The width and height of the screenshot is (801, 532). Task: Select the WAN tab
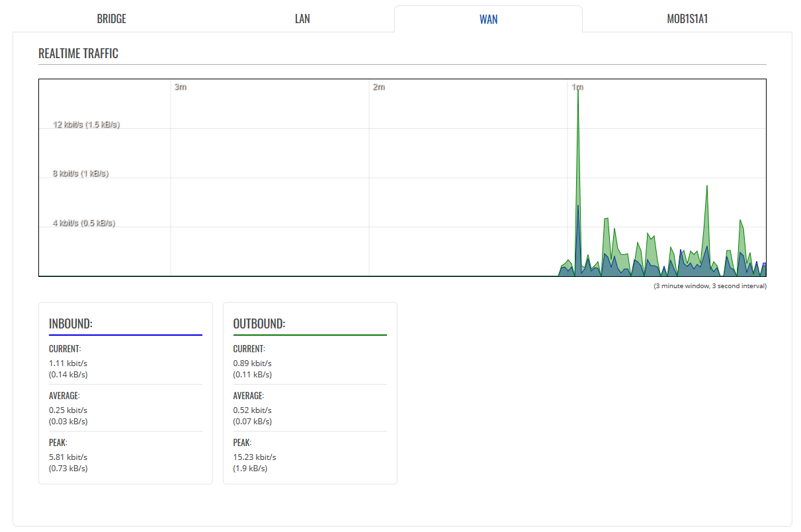(488, 19)
